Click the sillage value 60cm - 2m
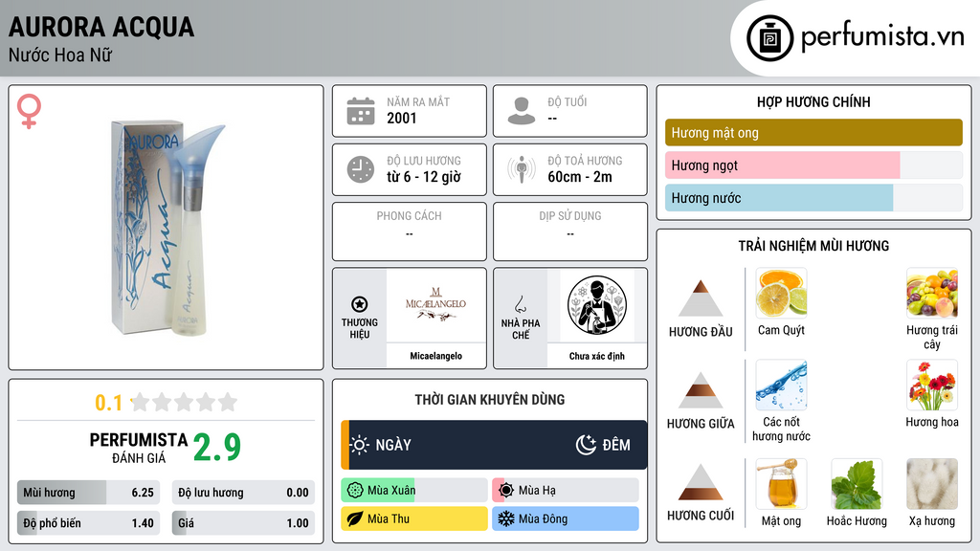This screenshot has height=551, width=980. [x=580, y=177]
